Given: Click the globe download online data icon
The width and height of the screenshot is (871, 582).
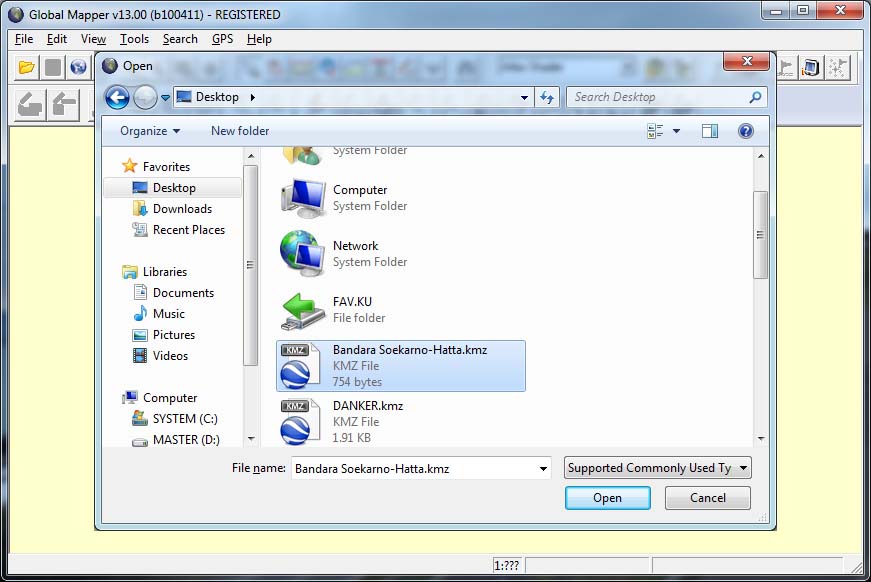Looking at the screenshot, I should click(x=78, y=68).
